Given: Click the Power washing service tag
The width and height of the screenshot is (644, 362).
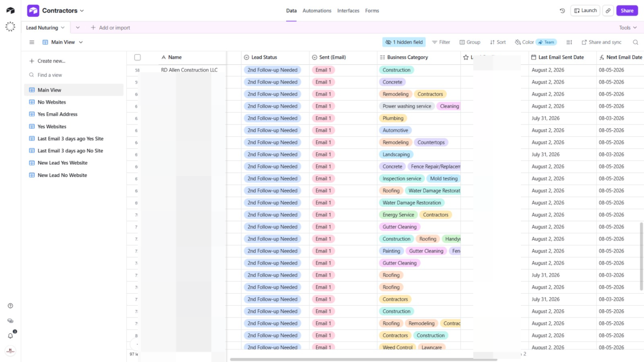Looking at the screenshot, I should point(407,106).
